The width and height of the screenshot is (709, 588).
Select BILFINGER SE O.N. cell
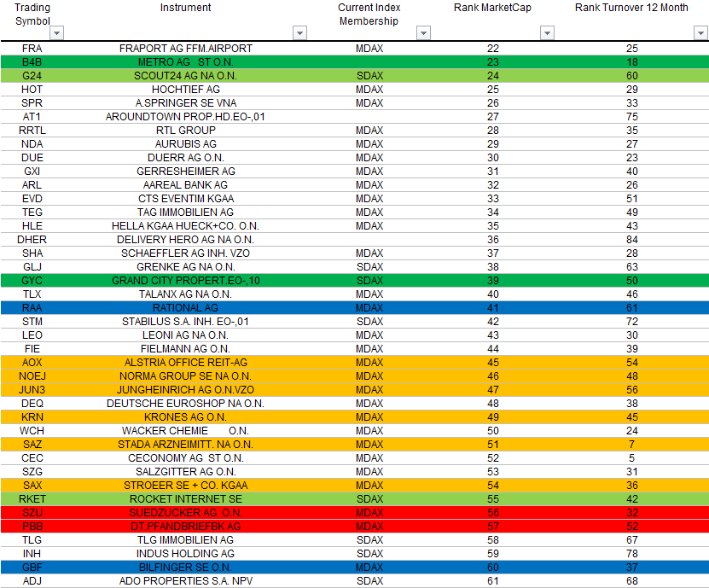186,568
